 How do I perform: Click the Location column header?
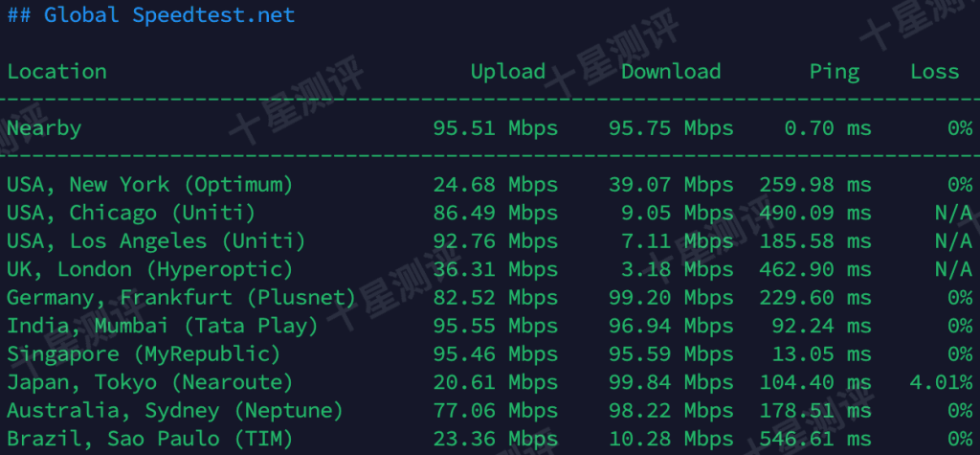(56, 72)
